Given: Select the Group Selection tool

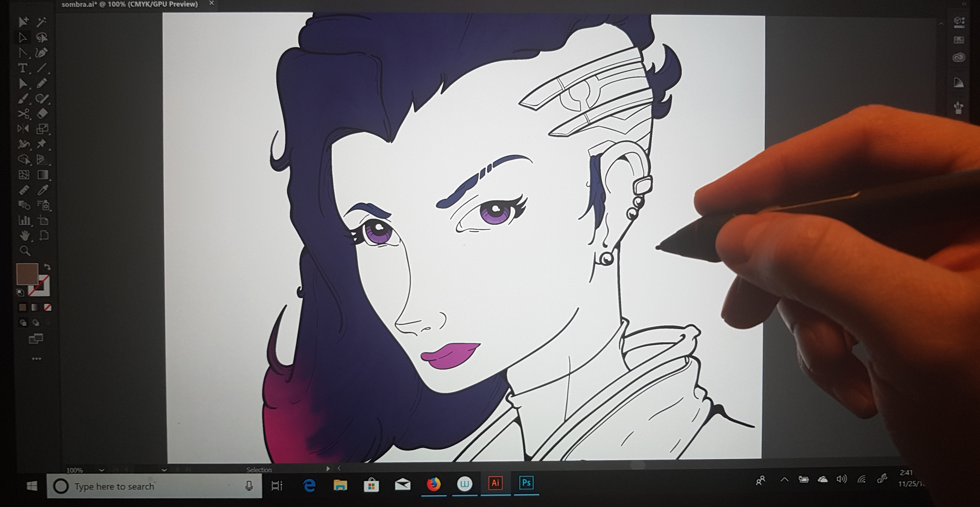Looking at the screenshot, I should click(23, 22).
